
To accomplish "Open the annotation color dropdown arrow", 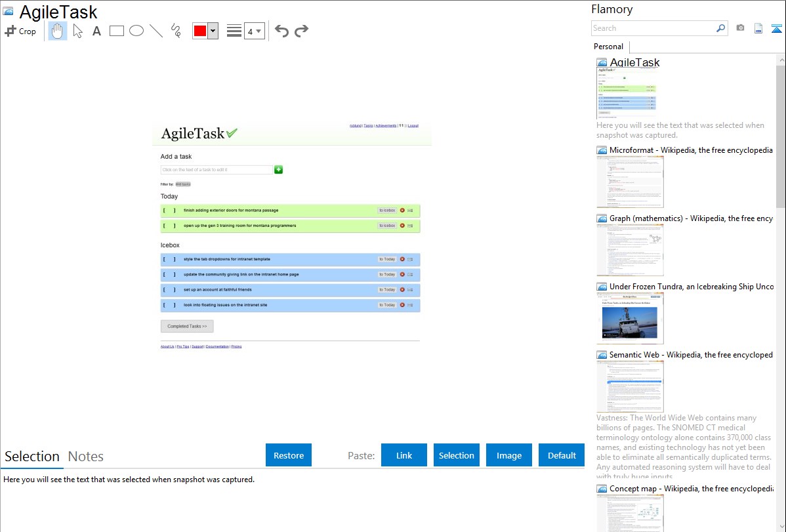I will tap(213, 31).
